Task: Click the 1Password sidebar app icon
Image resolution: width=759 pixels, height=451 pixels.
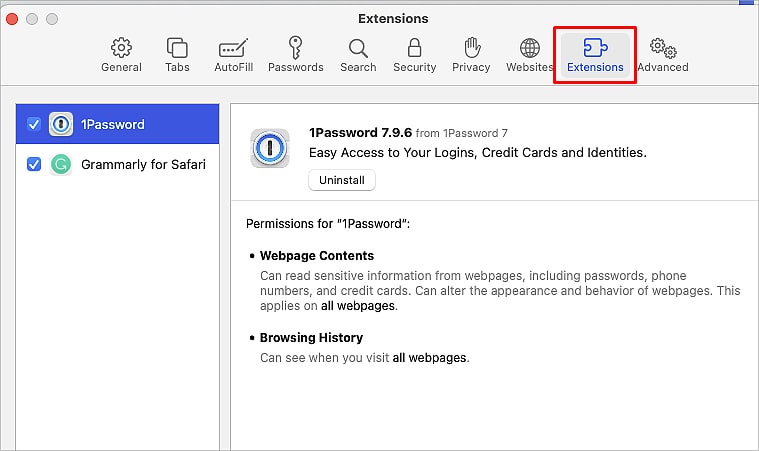Action: pos(61,124)
